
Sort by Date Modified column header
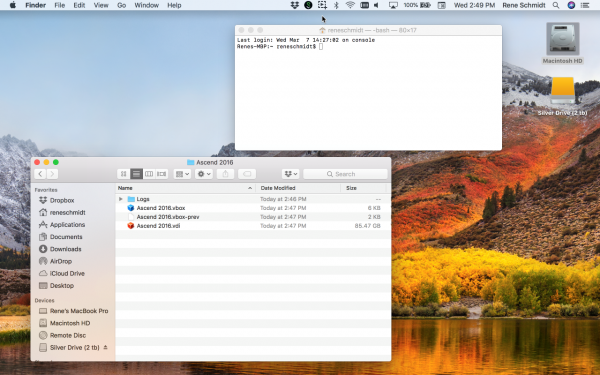tap(298, 188)
